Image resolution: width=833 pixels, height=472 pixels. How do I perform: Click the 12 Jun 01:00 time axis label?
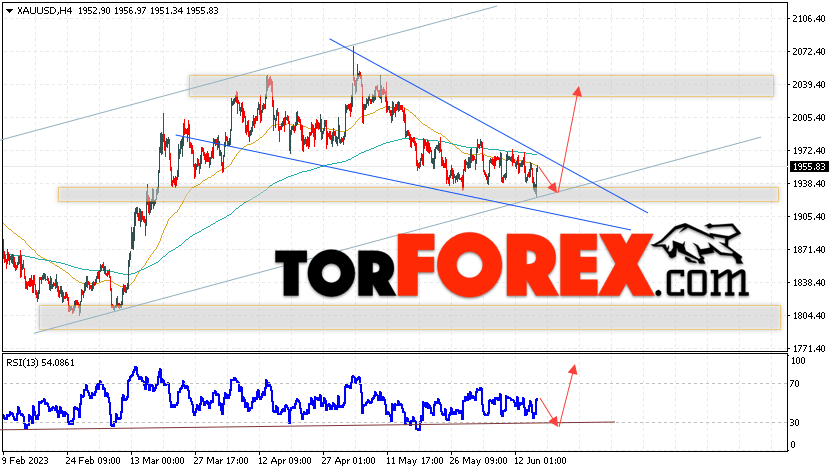pos(540,460)
